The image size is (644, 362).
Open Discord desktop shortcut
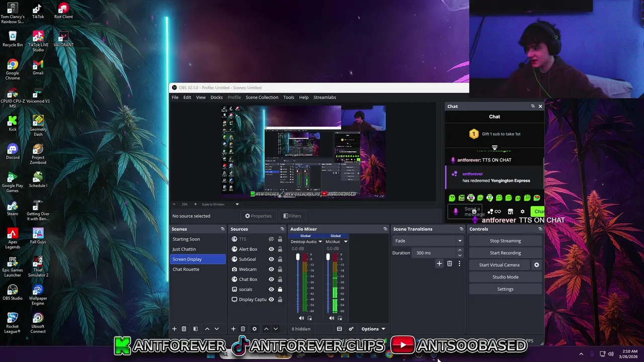[13, 152]
